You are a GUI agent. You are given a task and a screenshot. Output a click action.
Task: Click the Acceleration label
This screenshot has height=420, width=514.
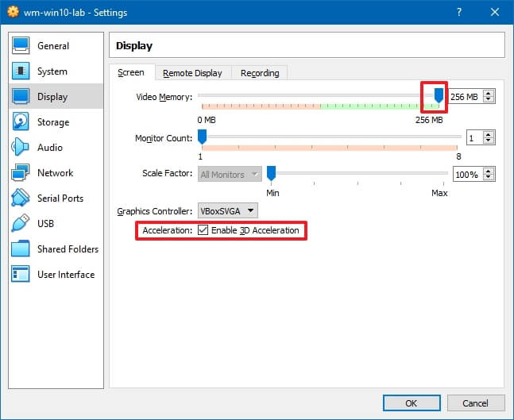[x=167, y=230]
